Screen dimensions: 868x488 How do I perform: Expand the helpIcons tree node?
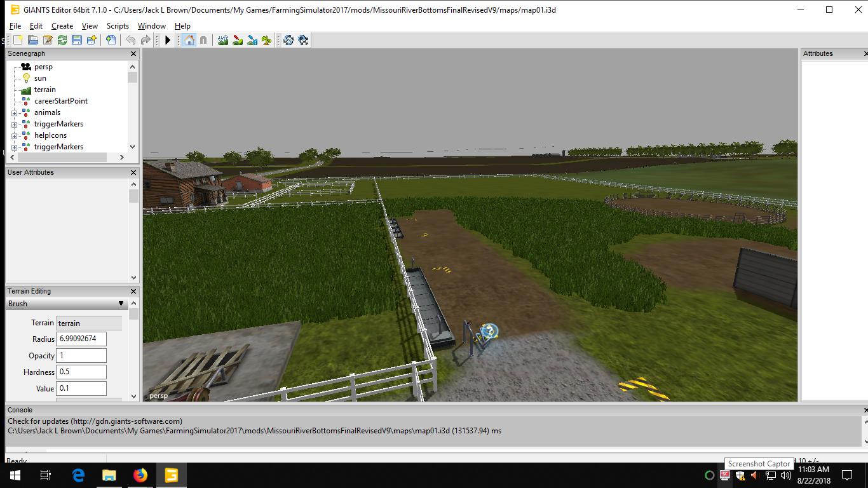point(15,136)
